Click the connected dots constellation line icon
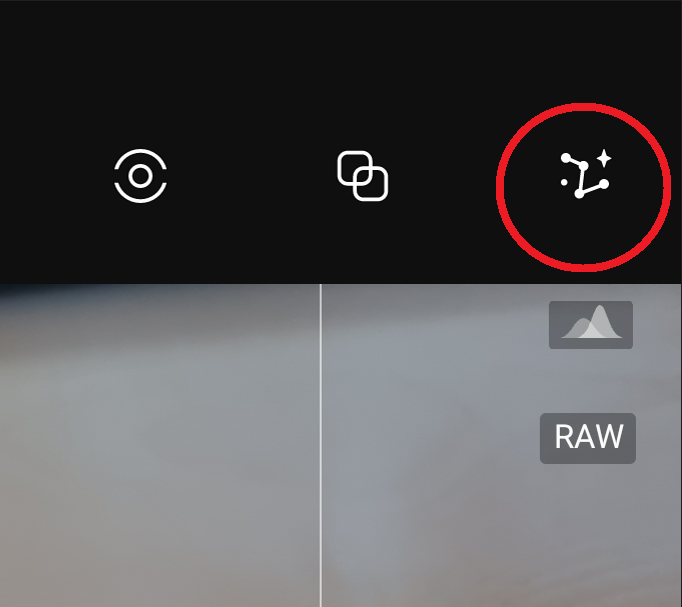The image size is (682, 607). point(583,177)
